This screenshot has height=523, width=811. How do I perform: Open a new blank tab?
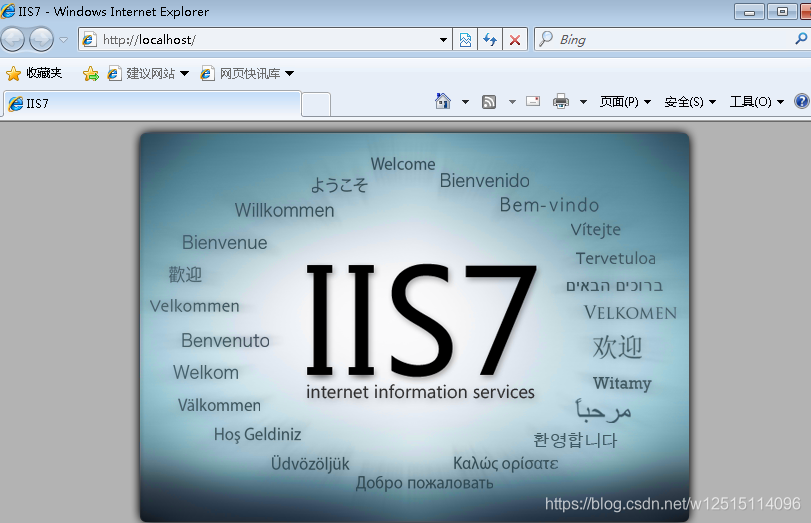(316, 104)
